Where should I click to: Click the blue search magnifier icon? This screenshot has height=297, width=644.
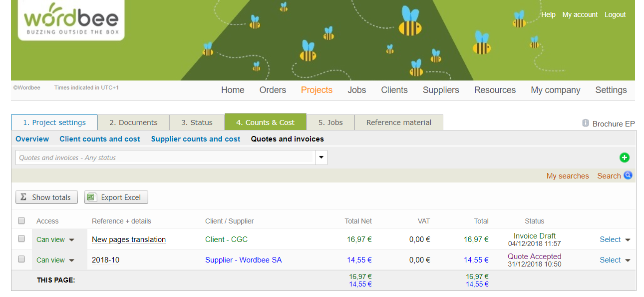coord(628,175)
